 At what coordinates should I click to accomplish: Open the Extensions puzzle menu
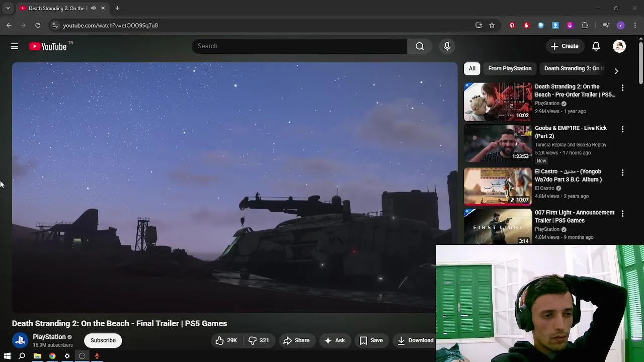[x=585, y=25]
